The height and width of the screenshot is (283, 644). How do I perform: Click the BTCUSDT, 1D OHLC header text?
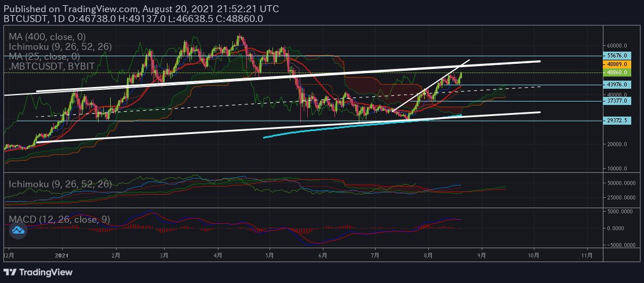(133, 19)
